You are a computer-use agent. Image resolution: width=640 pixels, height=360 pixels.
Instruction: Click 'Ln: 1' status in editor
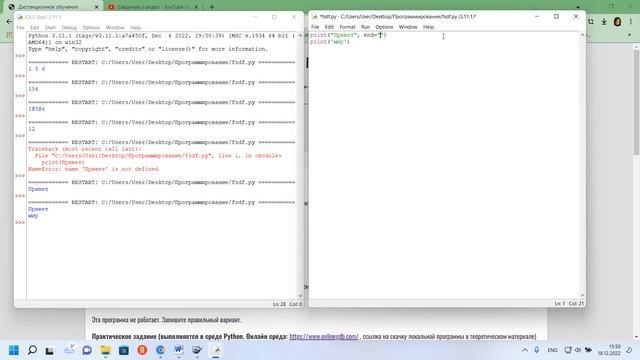(x=560, y=304)
